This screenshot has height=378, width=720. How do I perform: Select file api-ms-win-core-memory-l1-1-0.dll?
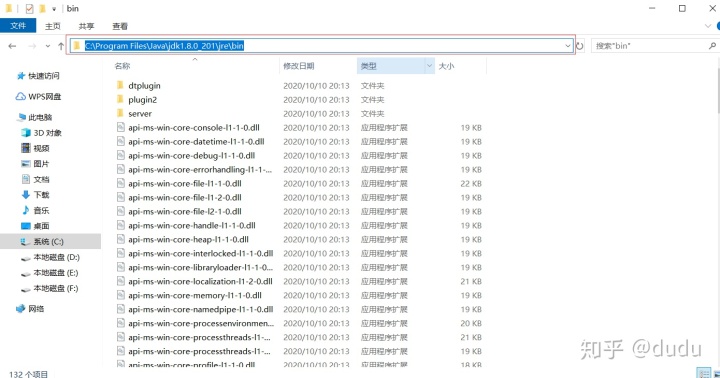[x=195, y=295]
